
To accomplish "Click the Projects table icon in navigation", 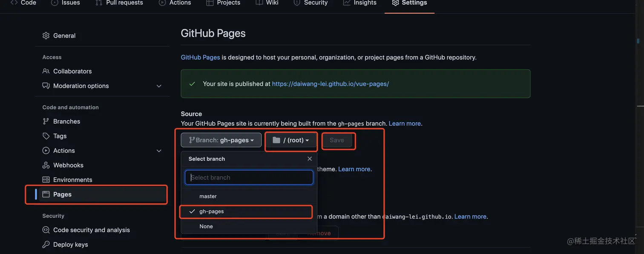I will pyautogui.click(x=210, y=3).
